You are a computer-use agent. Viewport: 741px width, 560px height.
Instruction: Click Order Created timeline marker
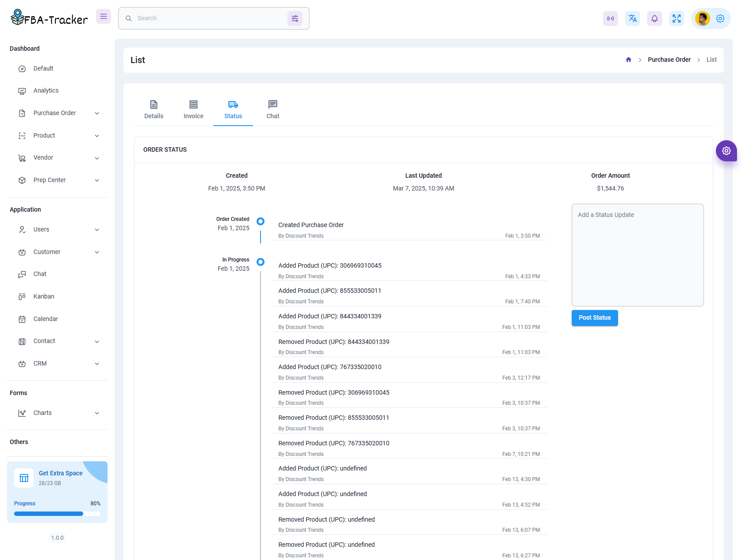[x=261, y=221]
